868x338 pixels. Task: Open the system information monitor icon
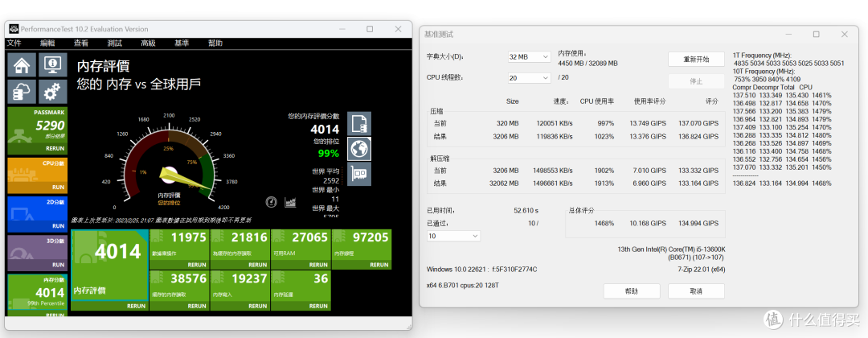tap(53, 65)
